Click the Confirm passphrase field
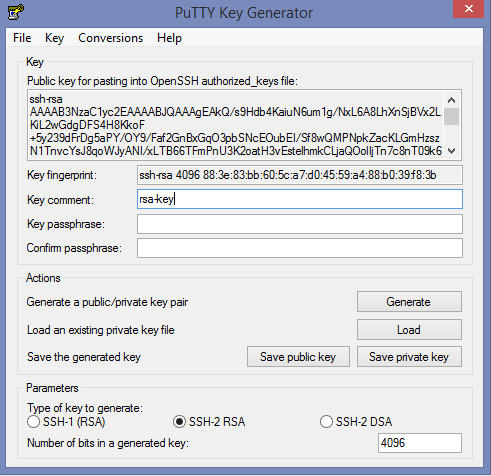Image resolution: width=491 pixels, height=476 pixels. click(300, 248)
